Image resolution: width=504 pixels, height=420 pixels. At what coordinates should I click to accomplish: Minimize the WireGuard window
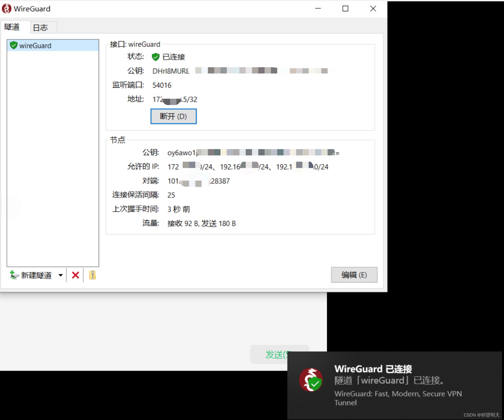[x=318, y=9]
